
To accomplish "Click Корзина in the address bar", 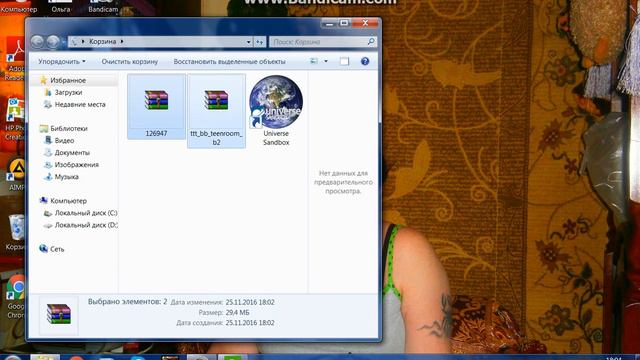I will pos(102,42).
